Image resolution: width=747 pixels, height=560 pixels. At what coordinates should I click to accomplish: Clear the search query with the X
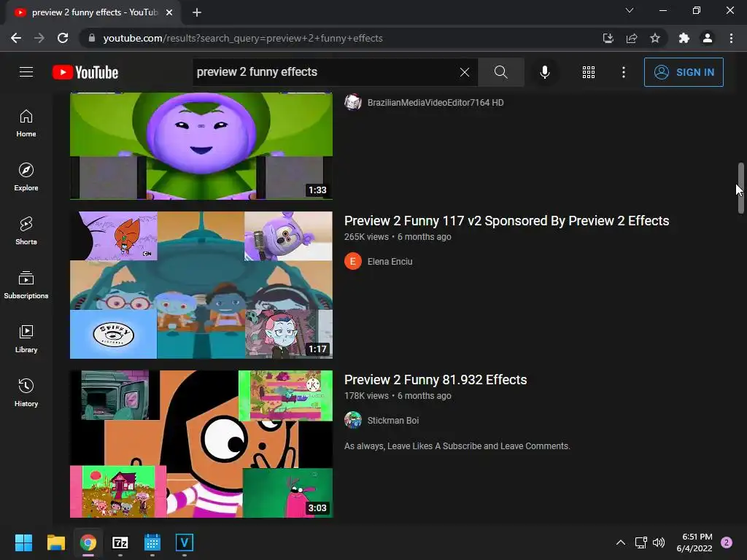(465, 72)
